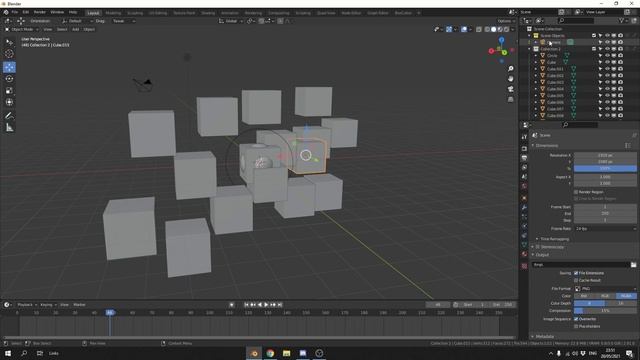Select the Scale tool in the left toolbar
This screenshot has height=360, width=640.
[9, 91]
